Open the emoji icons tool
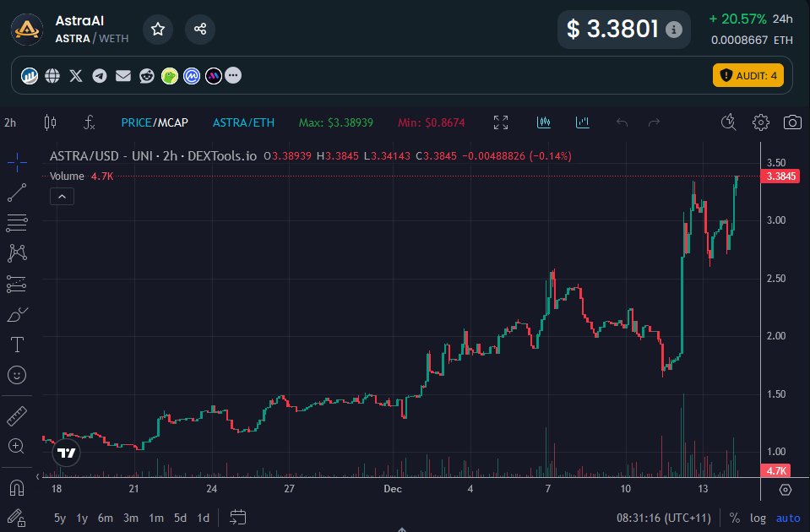 [x=17, y=375]
